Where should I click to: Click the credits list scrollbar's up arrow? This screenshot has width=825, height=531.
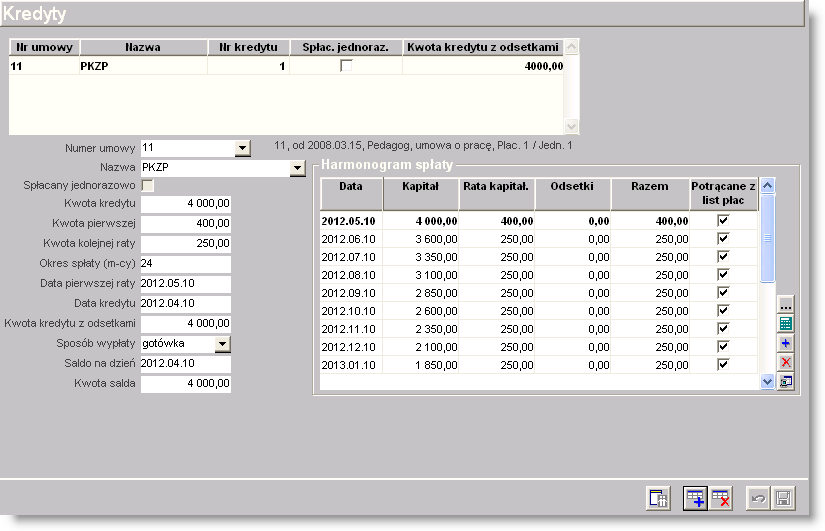[571, 46]
